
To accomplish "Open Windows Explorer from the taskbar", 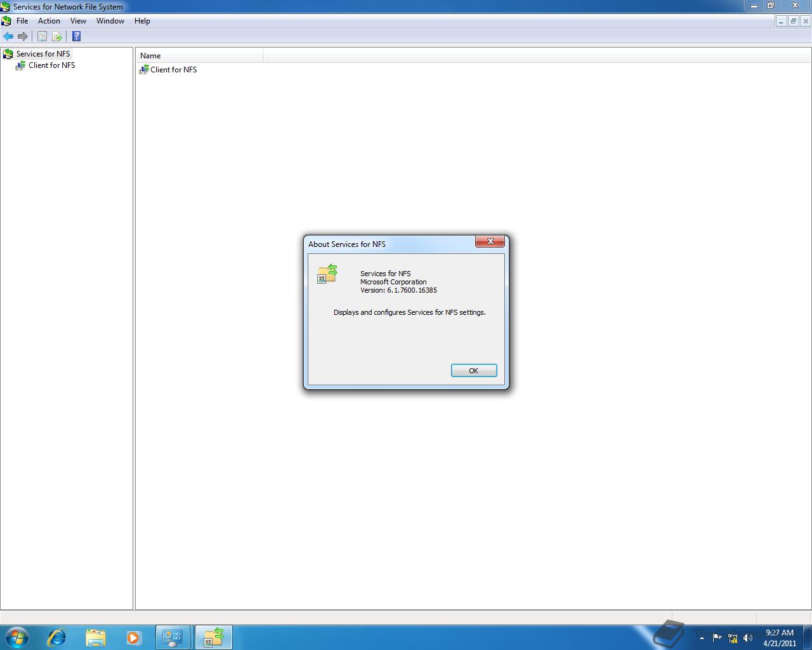I will pyautogui.click(x=95, y=637).
